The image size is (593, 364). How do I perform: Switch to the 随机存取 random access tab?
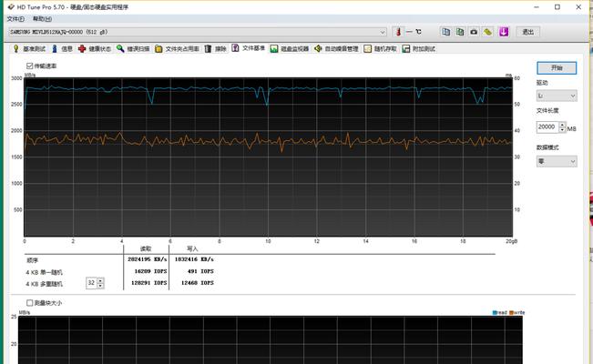381,49
